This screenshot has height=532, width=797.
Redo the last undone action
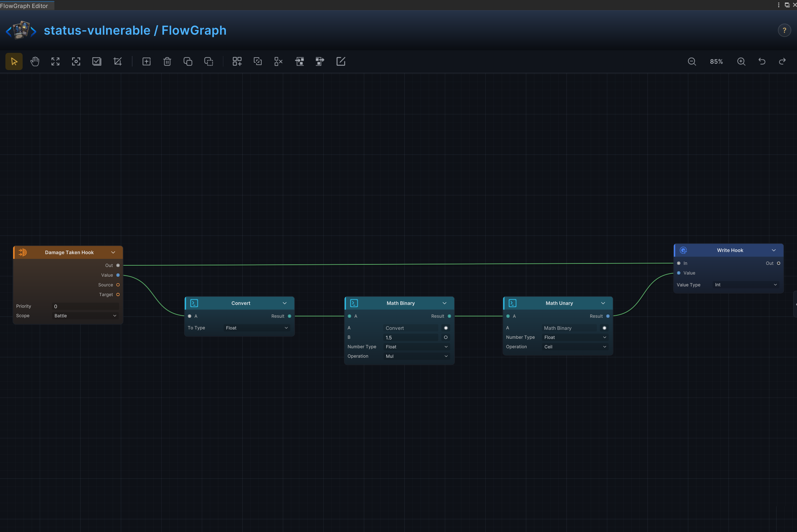pos(782,61)
